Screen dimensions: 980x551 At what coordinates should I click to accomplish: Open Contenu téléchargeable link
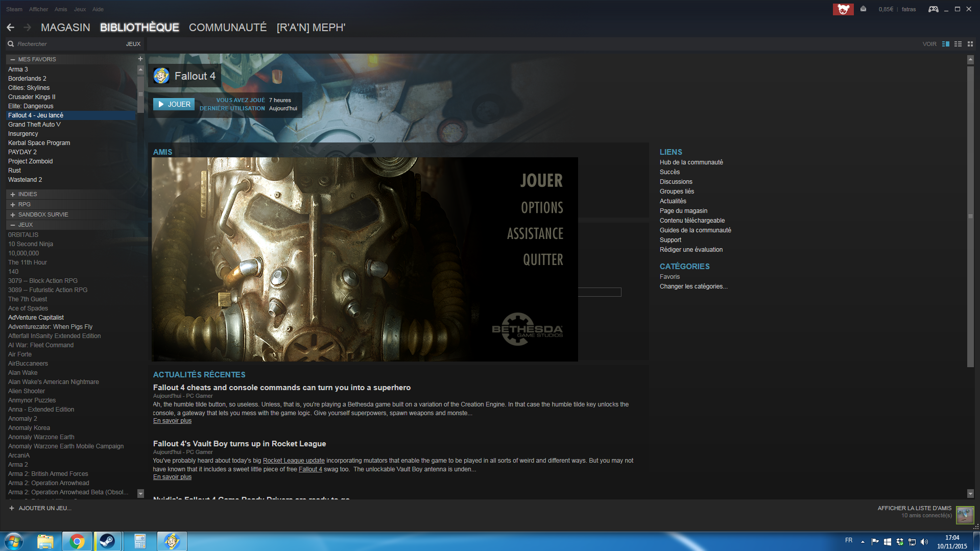click(x=692, y=221)
